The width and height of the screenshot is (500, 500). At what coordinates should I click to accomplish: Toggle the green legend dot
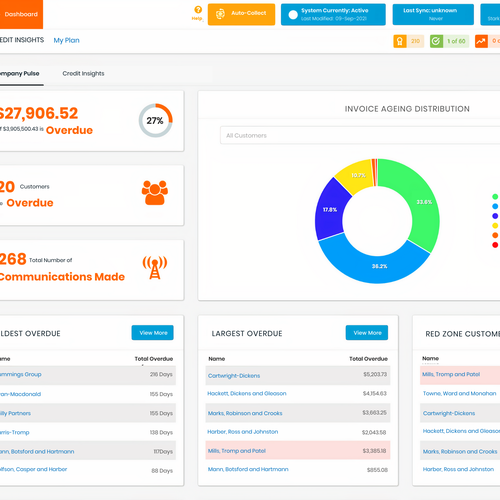[x=495, y=197]
